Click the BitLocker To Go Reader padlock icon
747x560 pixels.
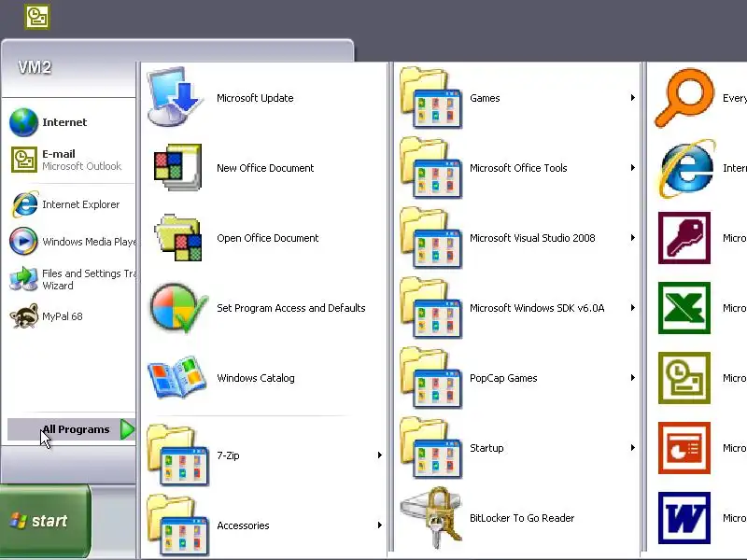click(431, 518)
